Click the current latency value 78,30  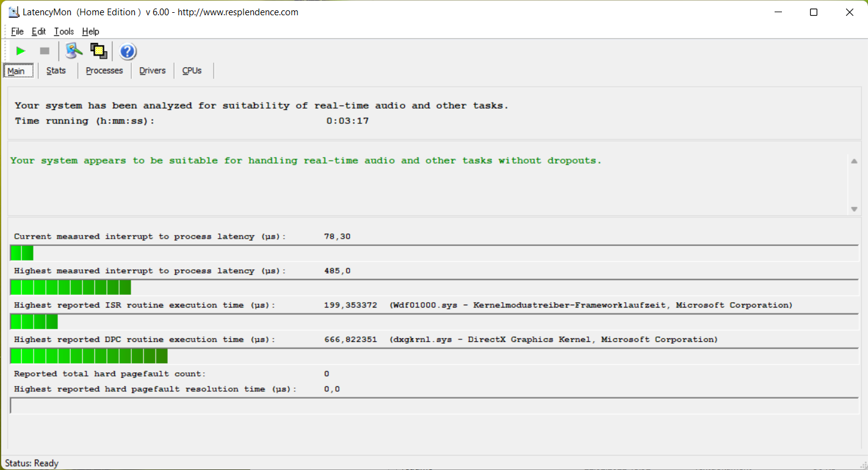(337, 236)
